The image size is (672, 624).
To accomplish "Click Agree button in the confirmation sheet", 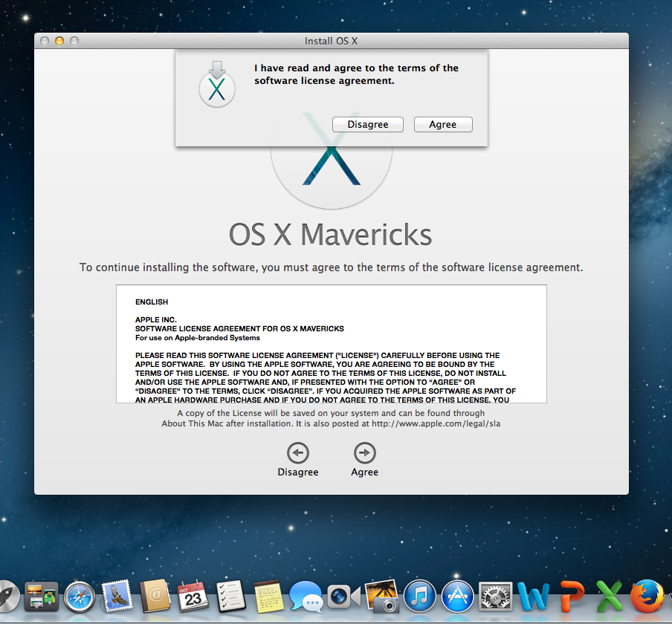I will click(443, 125).
